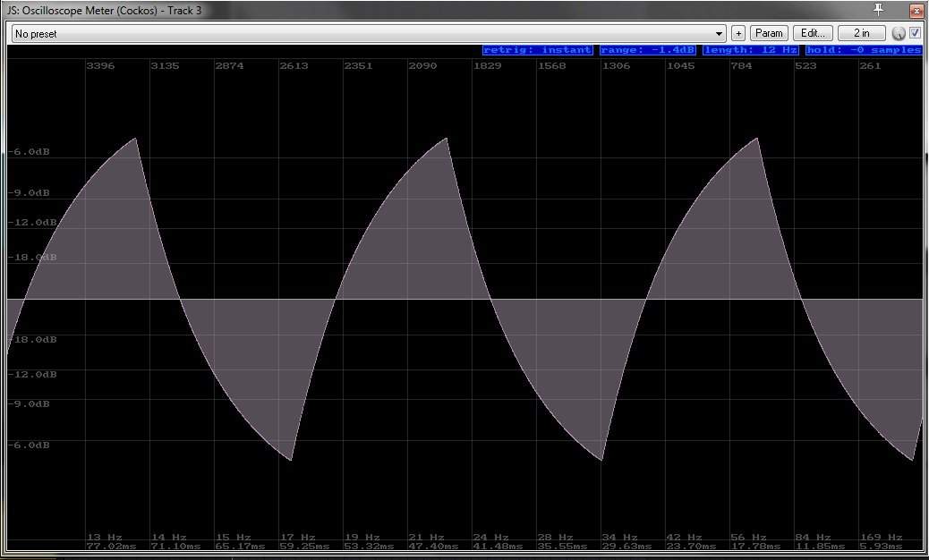The width and height of the screenshot is (929, 560).
Task: Pin the Oscilloscope Meter window on top
Action: coord(879,9)
